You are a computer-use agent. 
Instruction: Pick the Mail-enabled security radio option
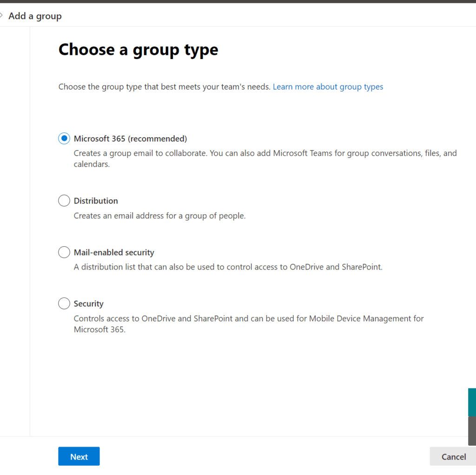coord(64,252)
